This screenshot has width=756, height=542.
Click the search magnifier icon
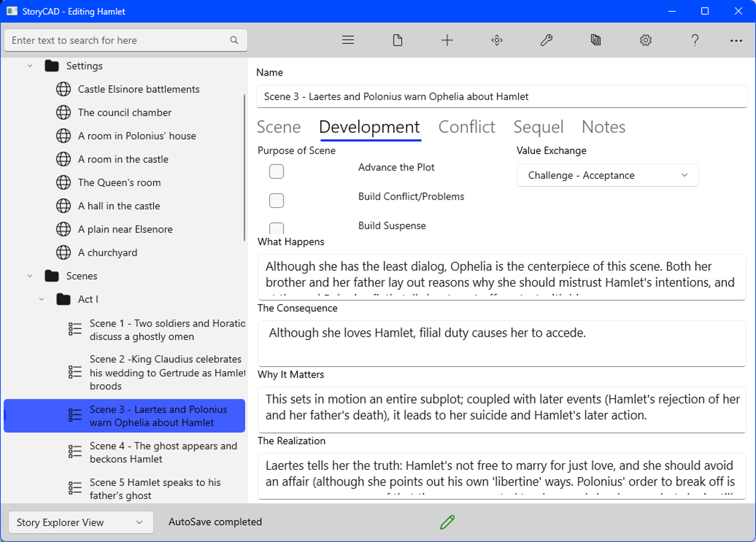[x=234, y=40]
